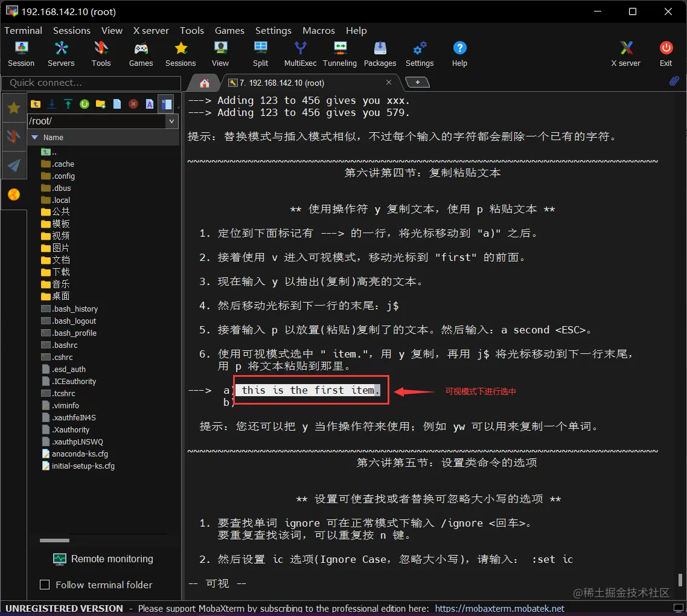Open the Sessions star toolbar icon
Image resolution: width=687 pixels, height=616 pixels.
point(181,54)
